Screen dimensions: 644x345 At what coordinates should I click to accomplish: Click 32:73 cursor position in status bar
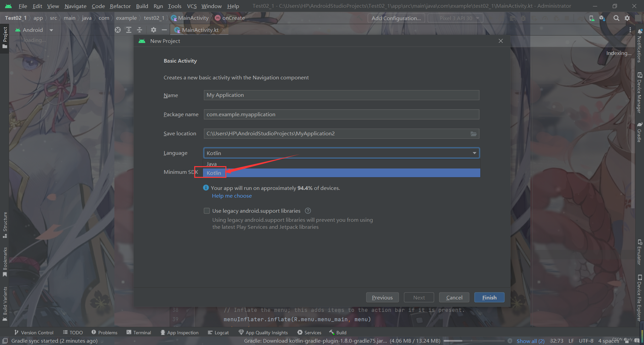tap(556, 341)
